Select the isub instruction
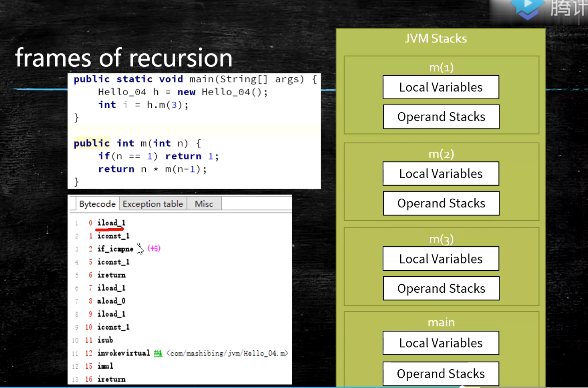This screenshot has height=388, width=588. pos(105,340)
